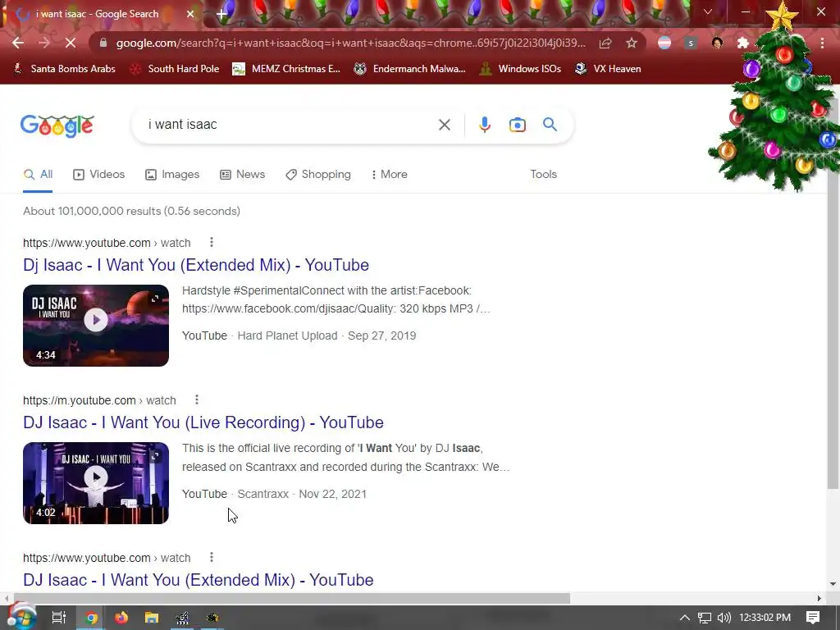Open Dj Isaac Extended Mix first result

point(196,265)
